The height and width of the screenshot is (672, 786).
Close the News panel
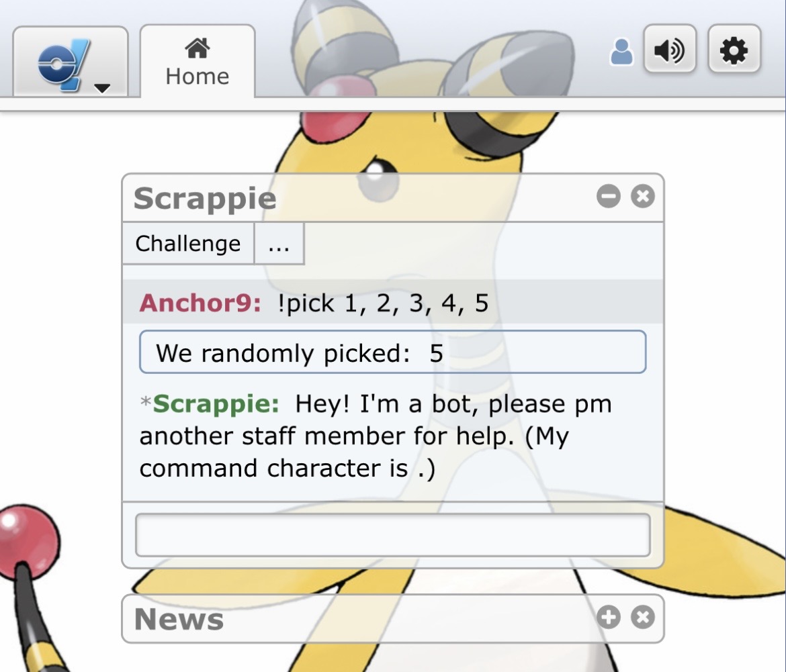(643, 617)
